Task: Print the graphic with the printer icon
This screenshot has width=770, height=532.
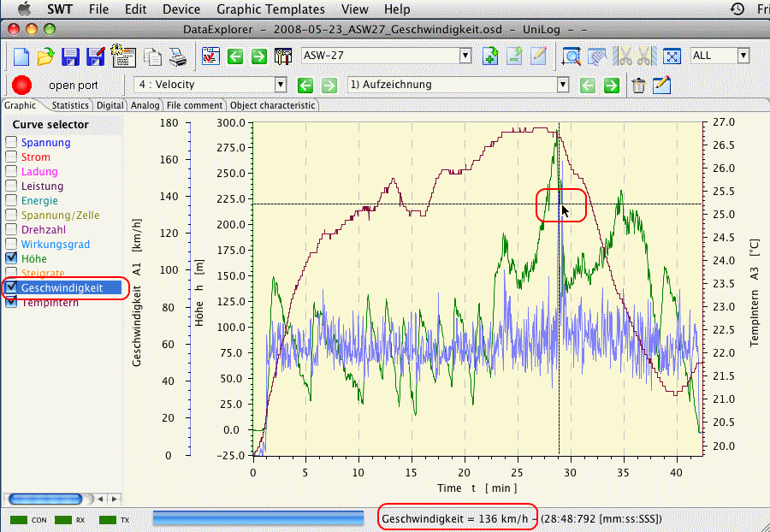Action: pos(178,57)
